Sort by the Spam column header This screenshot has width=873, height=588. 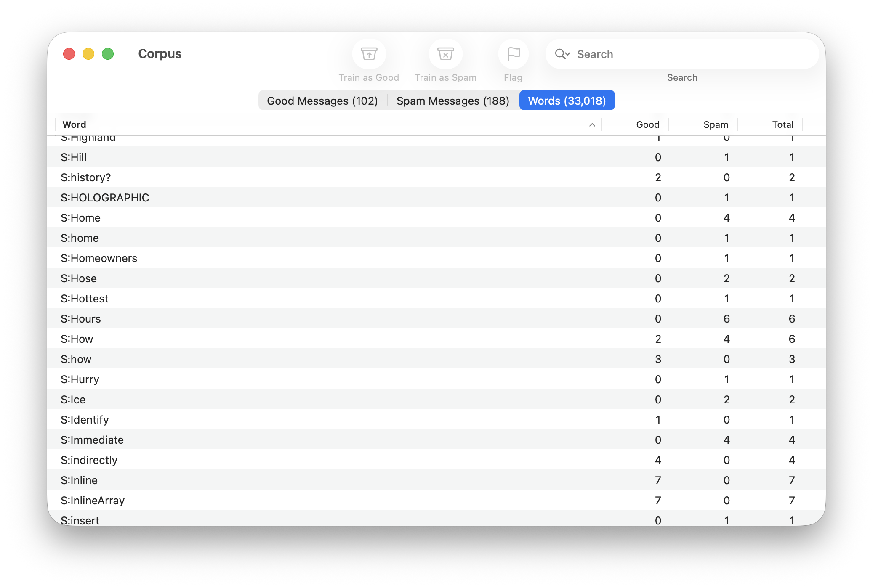click(715, 125)
